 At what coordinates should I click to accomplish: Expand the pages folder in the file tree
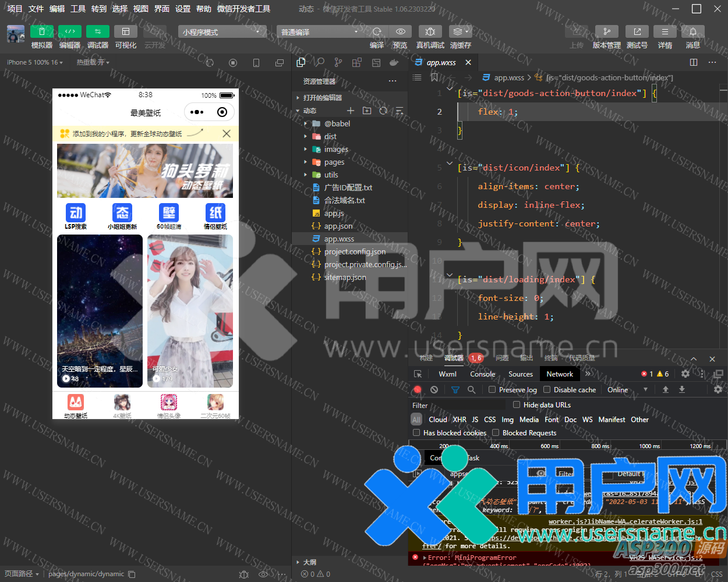(x=334, y=162)
